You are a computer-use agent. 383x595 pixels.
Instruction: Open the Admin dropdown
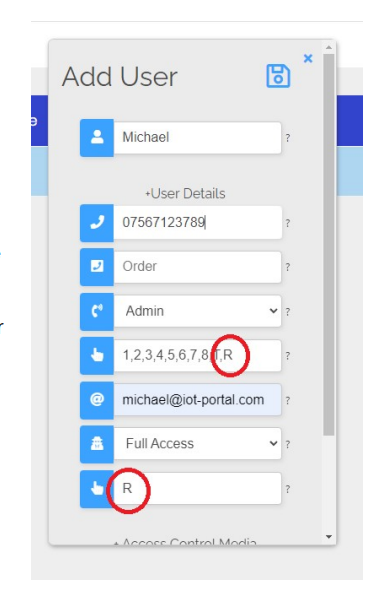tap(197, 311)
